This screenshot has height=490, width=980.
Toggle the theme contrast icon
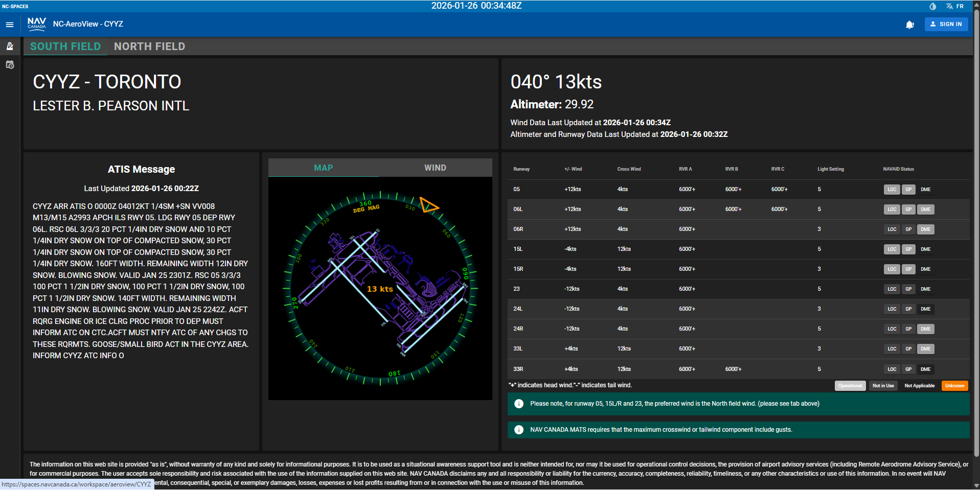click(x=932, y=6)
